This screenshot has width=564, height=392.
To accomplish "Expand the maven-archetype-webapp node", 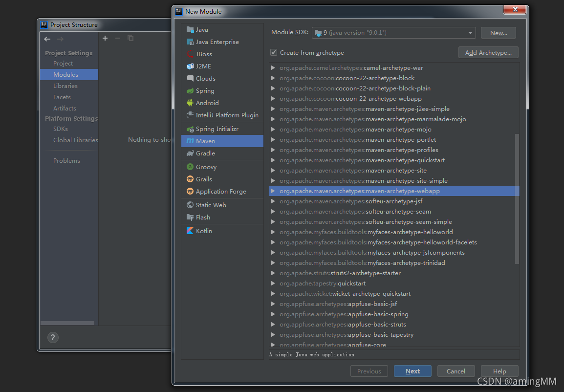I will coord(273,191).
